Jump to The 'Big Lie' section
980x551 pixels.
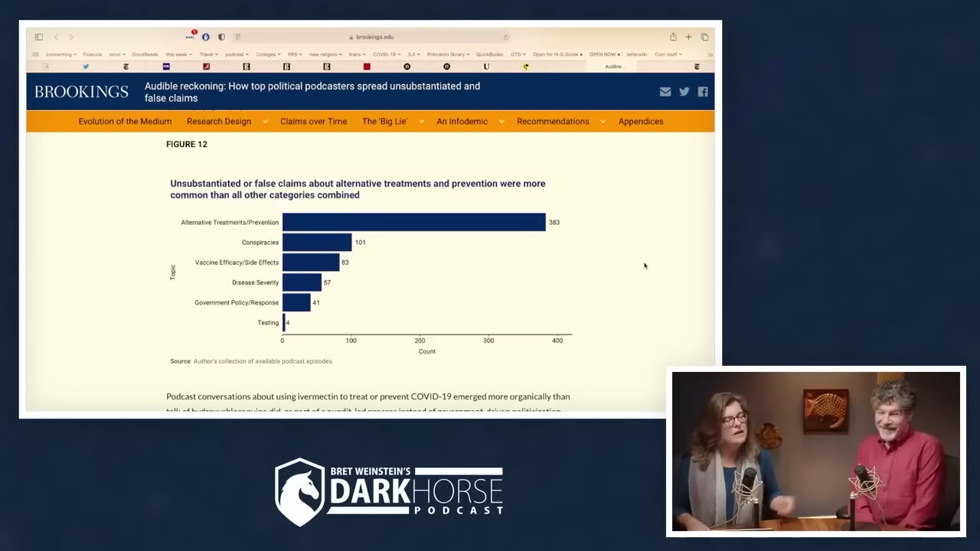(384, 121)
